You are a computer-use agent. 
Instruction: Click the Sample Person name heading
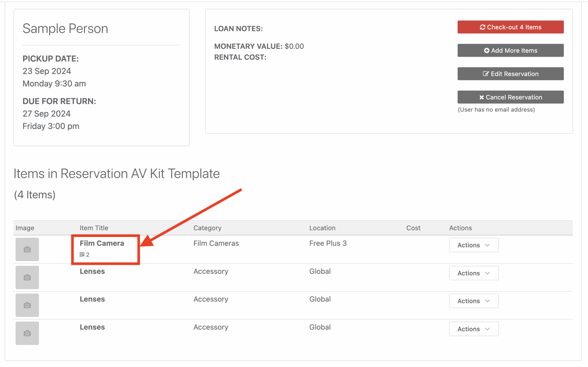coord(65,28)
